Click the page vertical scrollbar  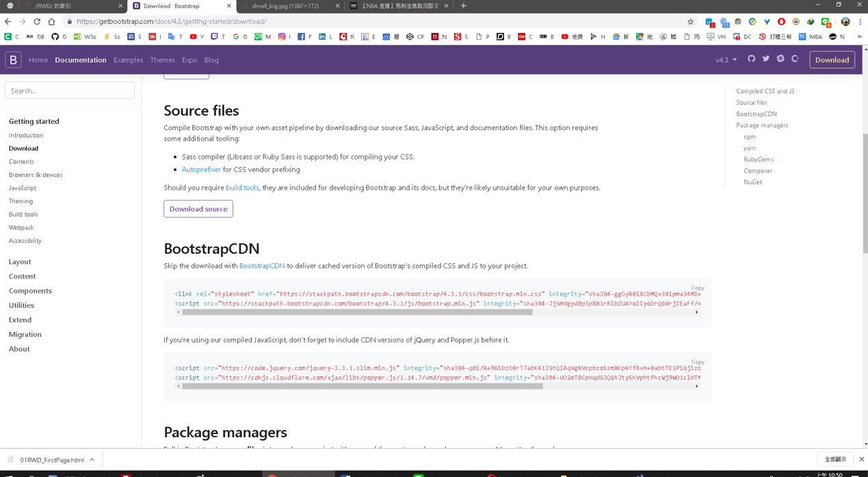[865, 193]
